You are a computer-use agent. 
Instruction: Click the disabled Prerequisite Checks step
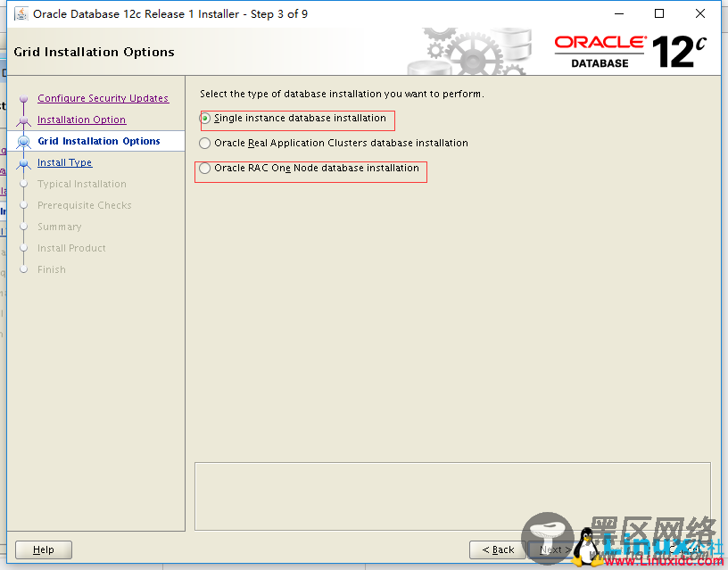85,205
